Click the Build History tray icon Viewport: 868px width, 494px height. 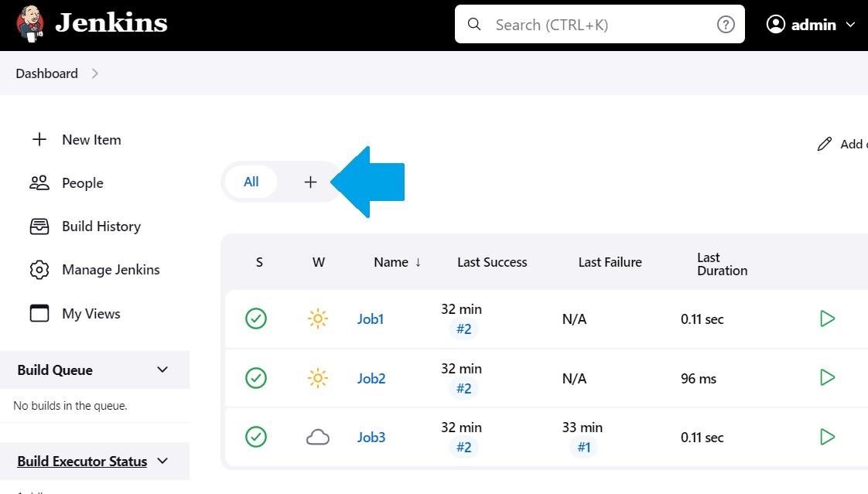(39, 227)
